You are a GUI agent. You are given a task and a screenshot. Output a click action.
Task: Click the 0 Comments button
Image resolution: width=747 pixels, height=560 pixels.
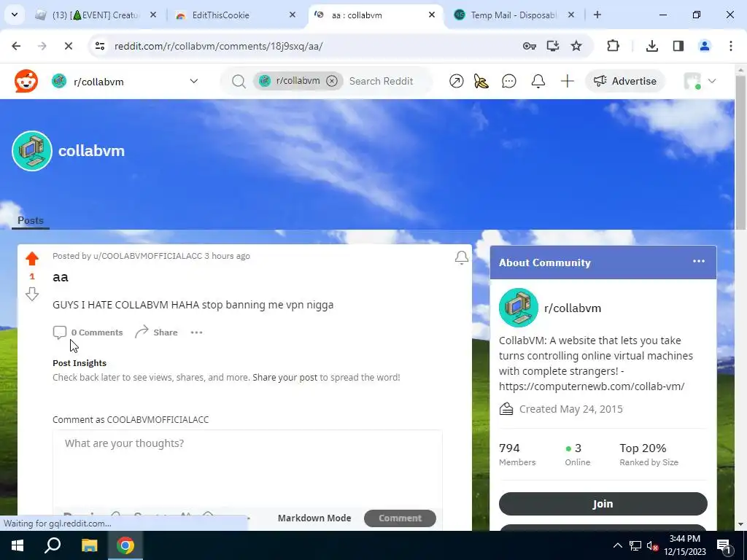coord(88,332)
